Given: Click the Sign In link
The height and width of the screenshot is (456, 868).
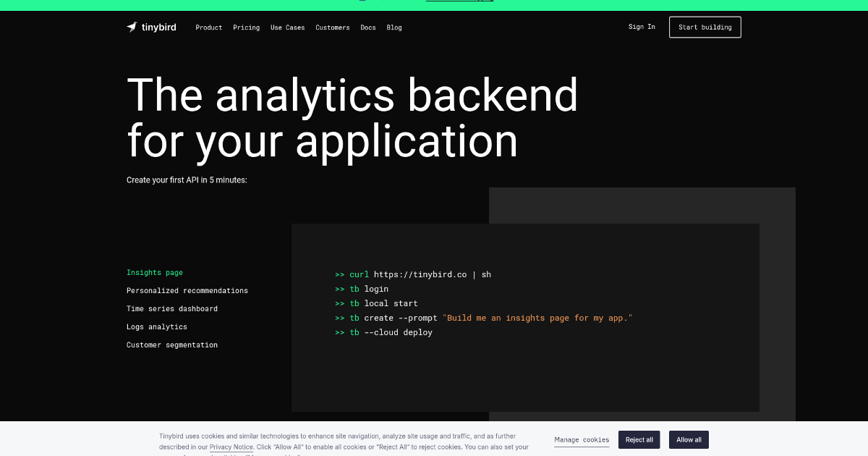Looking at the screenshot, I should tap(641, 27).
